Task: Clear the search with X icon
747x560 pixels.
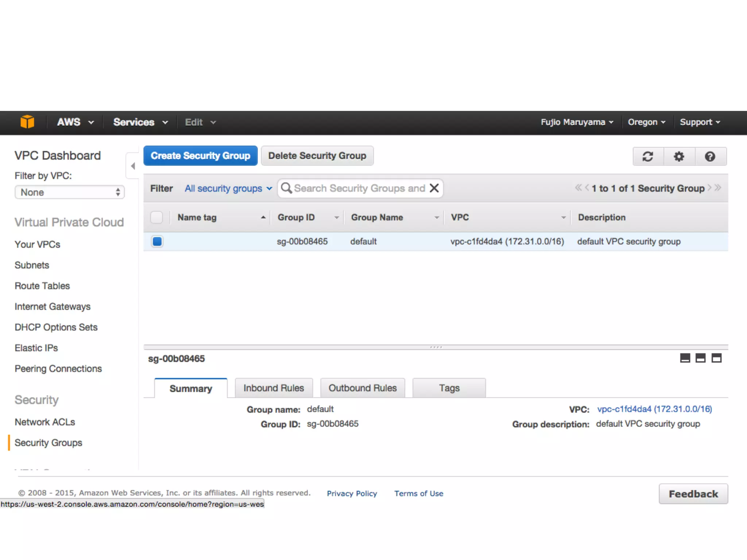Action: pyautogui.click(x=434, y=188)
